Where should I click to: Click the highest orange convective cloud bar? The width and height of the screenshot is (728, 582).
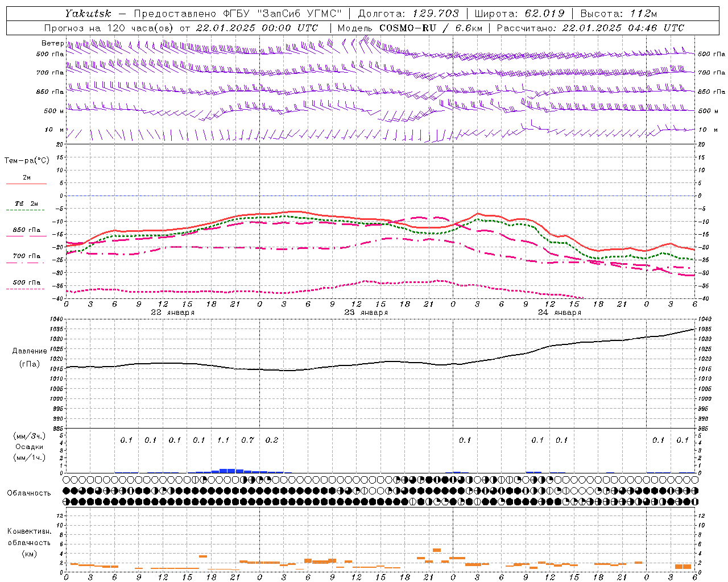437,550
